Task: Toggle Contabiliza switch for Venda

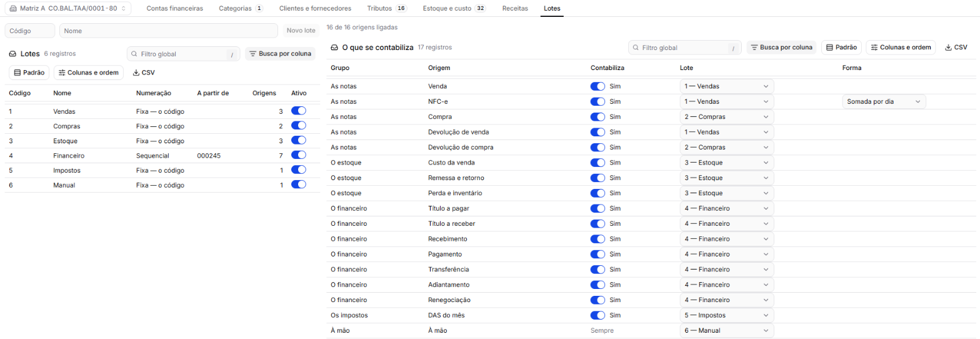Action: click(597, 86)
